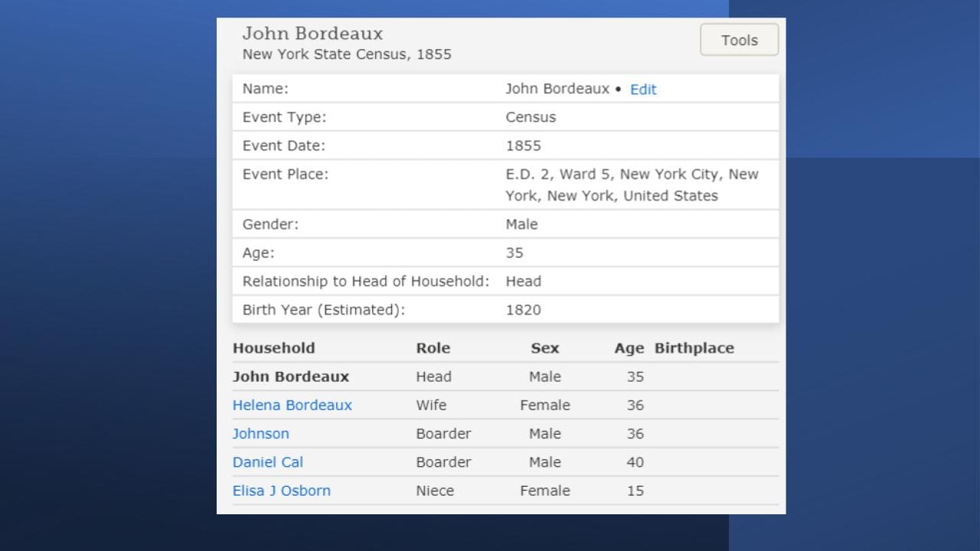Select the Gender value Male
The width and height of the screenshot is (980, 551).
coord(521,224)
